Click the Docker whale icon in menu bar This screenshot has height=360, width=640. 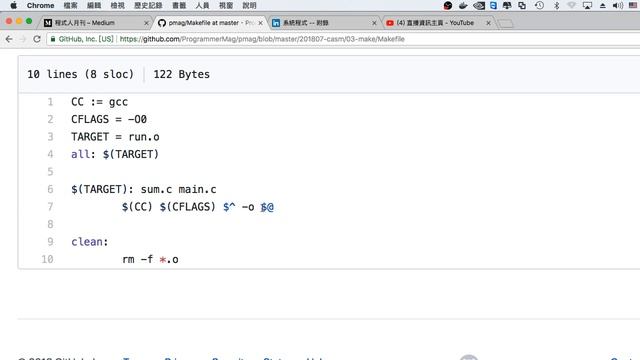click(x=463, y=5)
